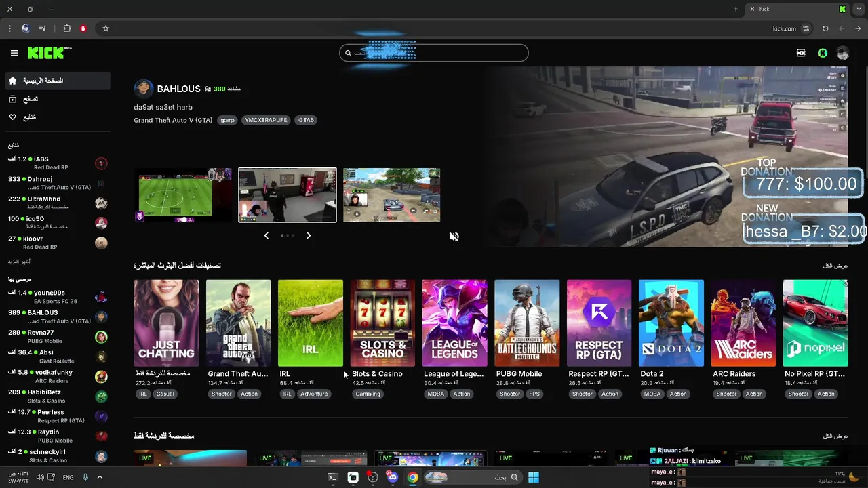
Task: Select the gtarp tag
Action: [x=227, y=120]
